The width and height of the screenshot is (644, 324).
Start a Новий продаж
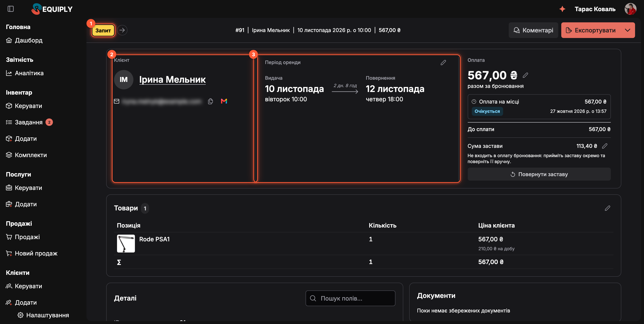[32, 254]
